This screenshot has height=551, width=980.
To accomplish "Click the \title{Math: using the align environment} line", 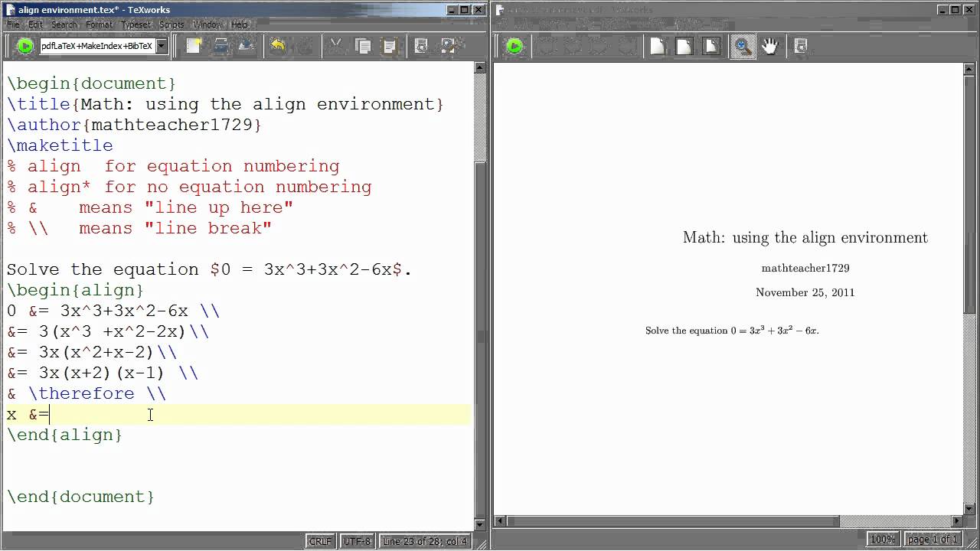I will tap(225, 104).
